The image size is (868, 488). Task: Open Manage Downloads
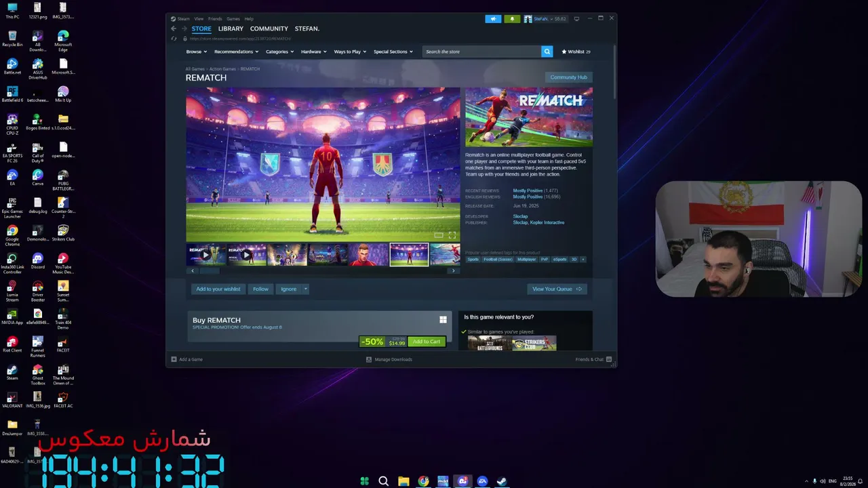click(389, 359)
